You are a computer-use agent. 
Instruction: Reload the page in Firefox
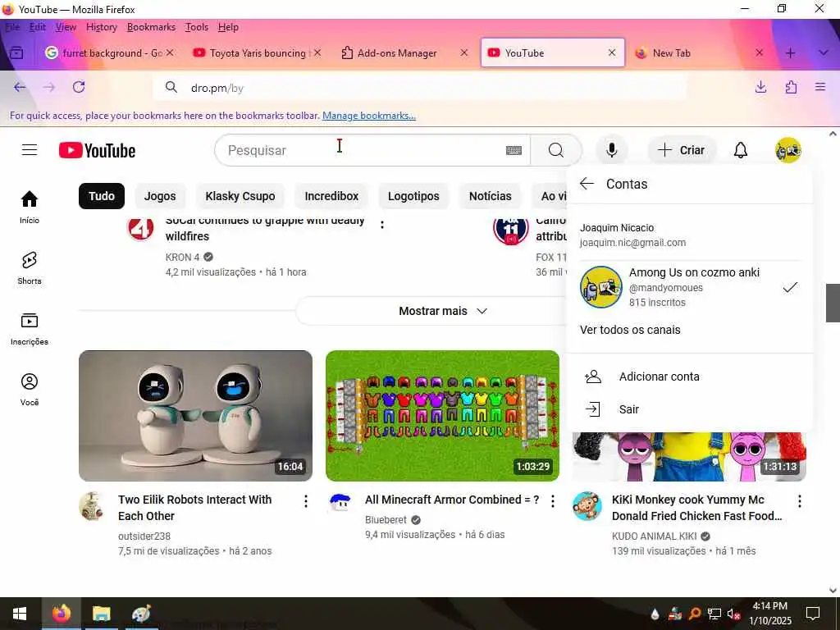tap(79, 87)
